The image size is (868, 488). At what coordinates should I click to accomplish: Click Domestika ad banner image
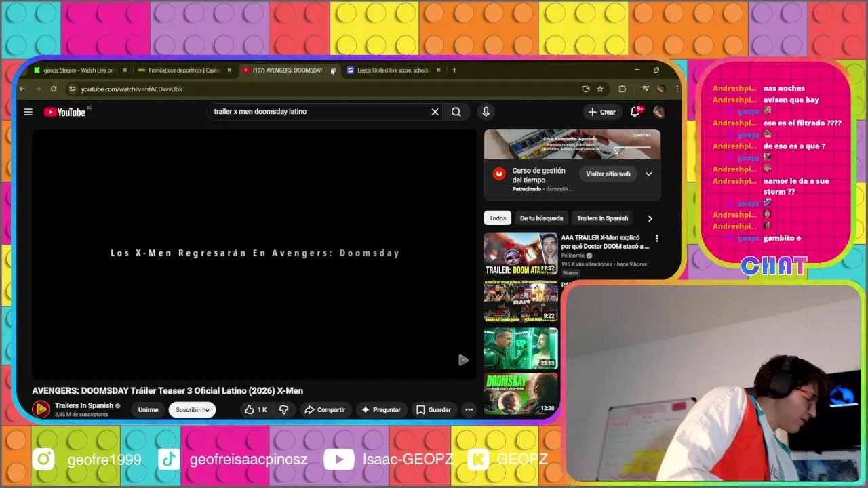coord(572,144)
